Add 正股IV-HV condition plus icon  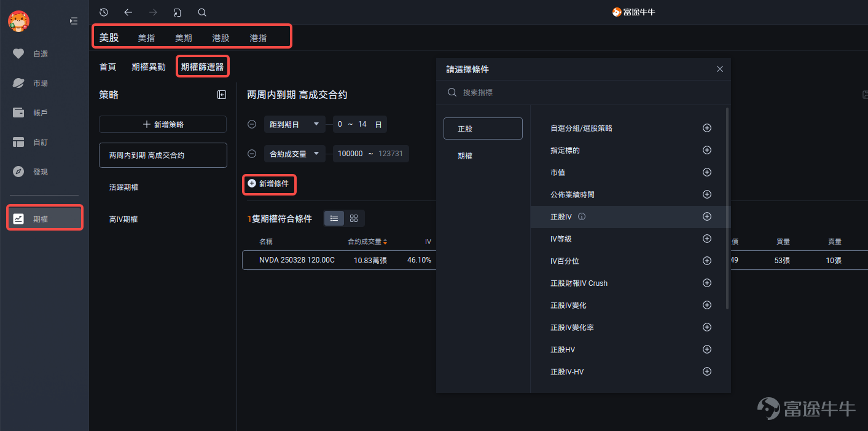point(707,371)
